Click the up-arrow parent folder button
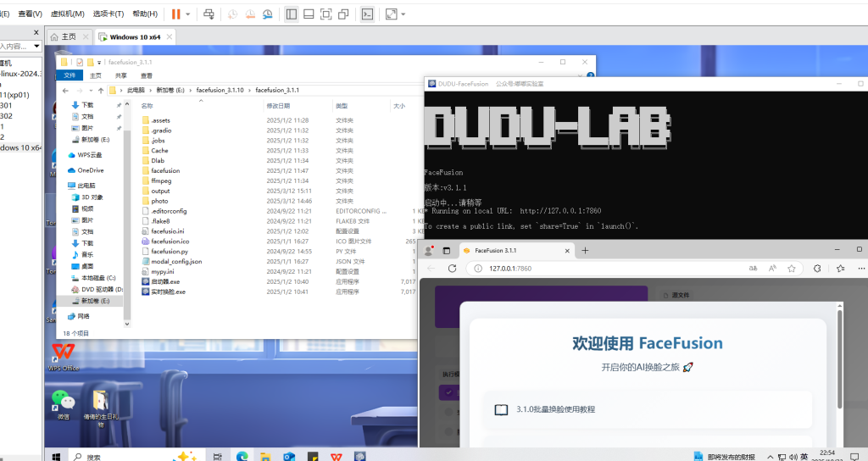This screenshot has width=868, height=461. (x=100, y=90)
